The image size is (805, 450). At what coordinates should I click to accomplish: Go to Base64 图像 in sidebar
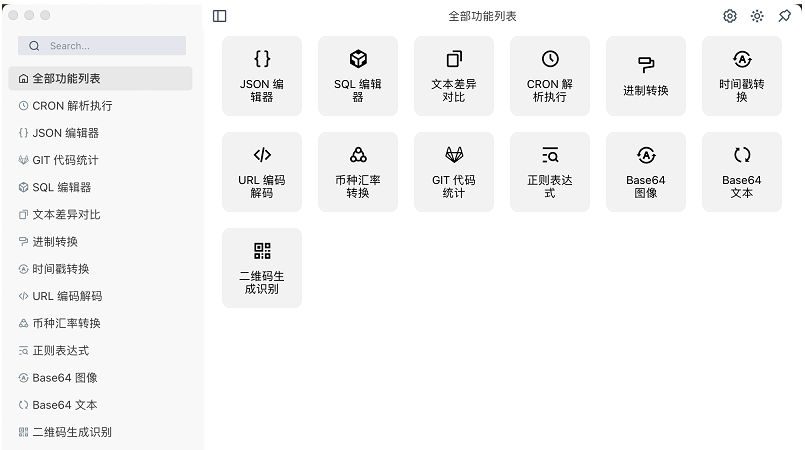(x=64, y=378)
